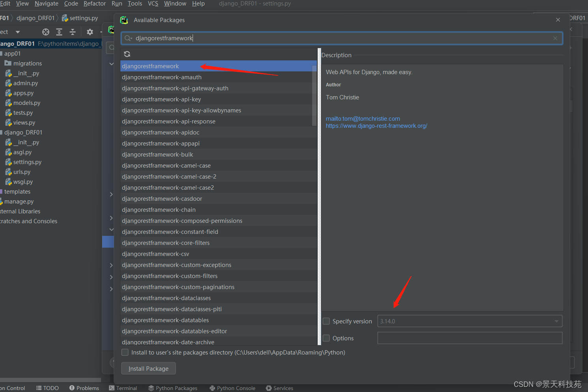Viewport: 588px width, 392px height.
Task: Show the Services tool window
Action: point(283,388)
